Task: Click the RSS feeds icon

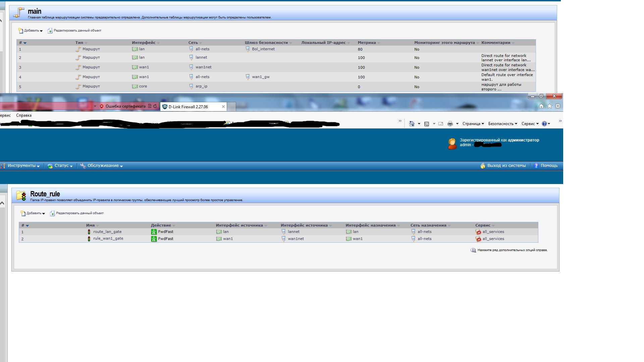Action: [427, 124]
